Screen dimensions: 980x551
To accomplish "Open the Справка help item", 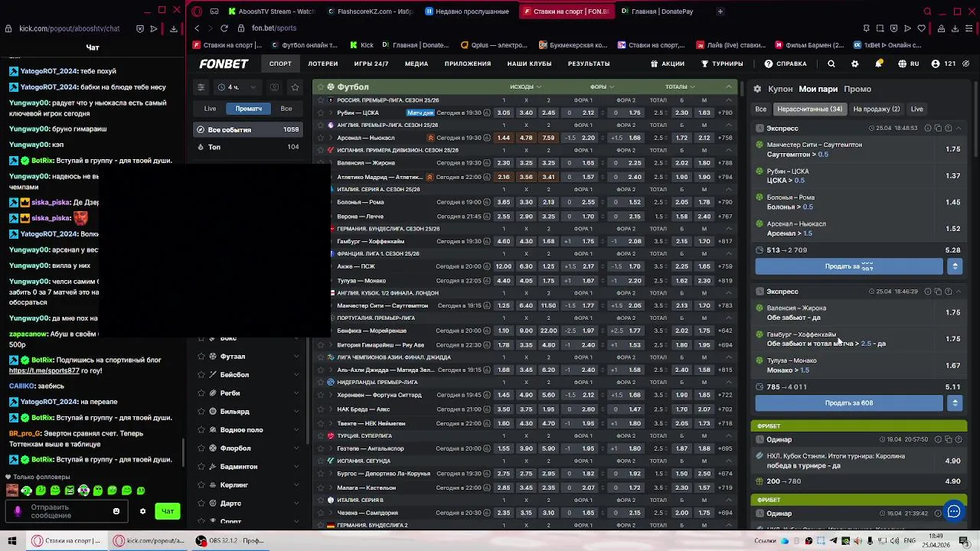I will pos(786,64).
